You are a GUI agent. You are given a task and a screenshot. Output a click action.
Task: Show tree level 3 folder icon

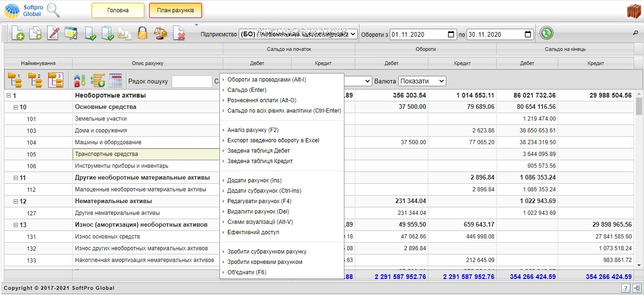(55, 80)
